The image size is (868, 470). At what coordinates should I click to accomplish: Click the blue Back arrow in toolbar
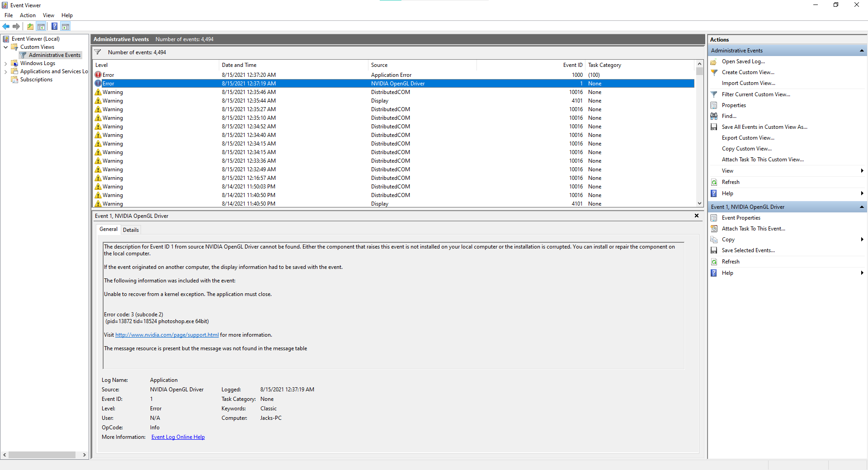pos(6,26)
